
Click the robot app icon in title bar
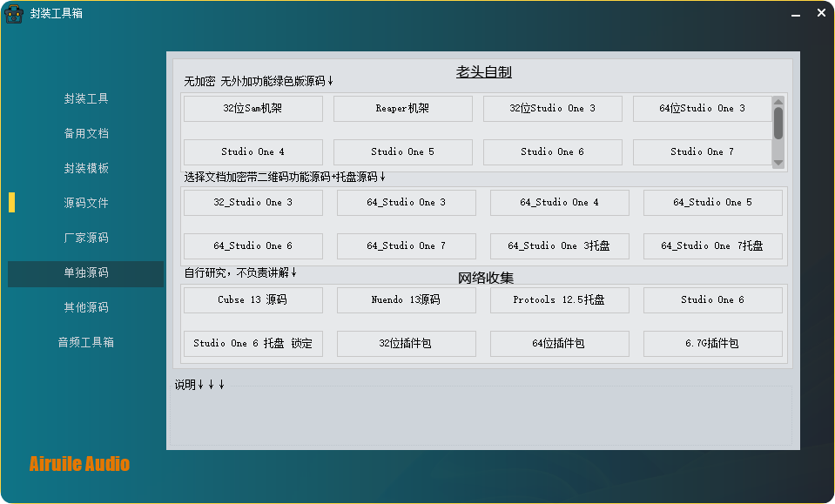pos(14,14)
